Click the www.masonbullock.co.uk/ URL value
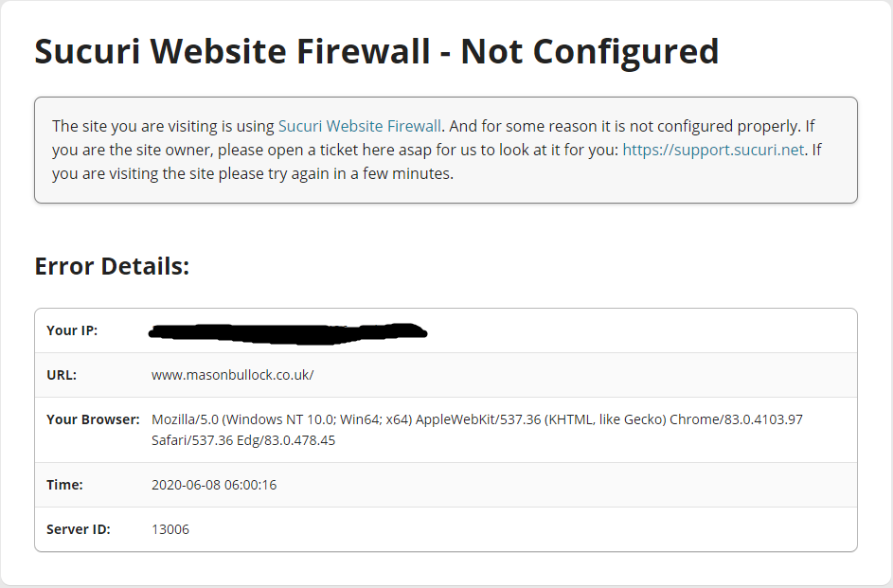The width and height of the screenshot is (893, 588). coord(232,375)
